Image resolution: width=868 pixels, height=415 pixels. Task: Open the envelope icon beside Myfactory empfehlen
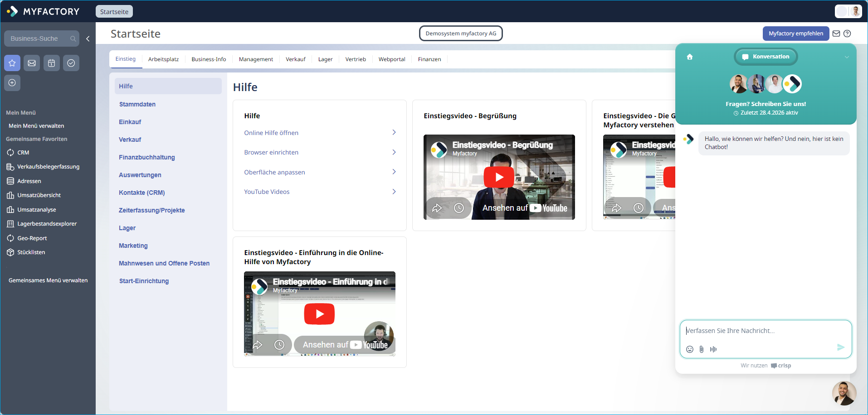(x=836, y=34)
